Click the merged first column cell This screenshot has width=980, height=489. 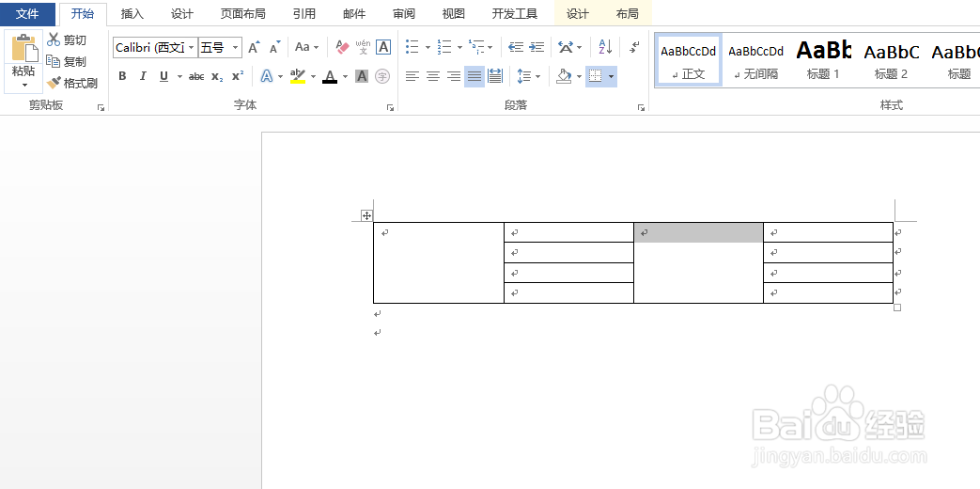(439, 262)
